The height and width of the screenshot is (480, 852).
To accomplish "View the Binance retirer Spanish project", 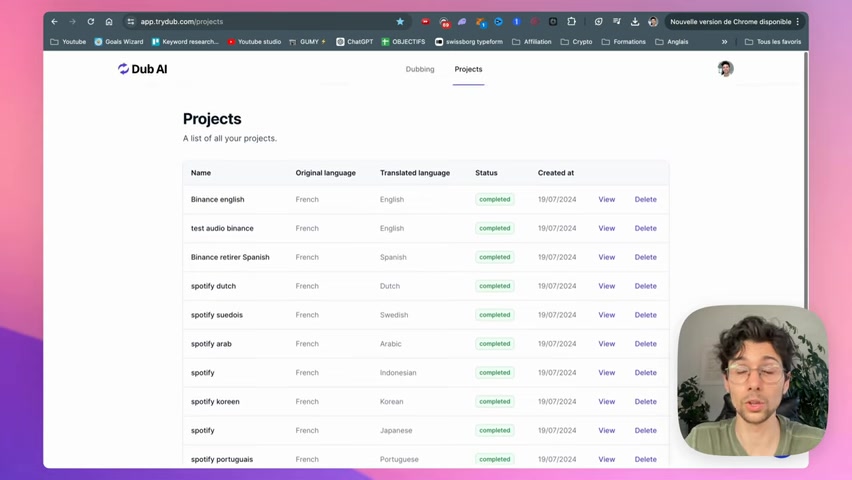I will pyautogui.click(x=606, y=257).
